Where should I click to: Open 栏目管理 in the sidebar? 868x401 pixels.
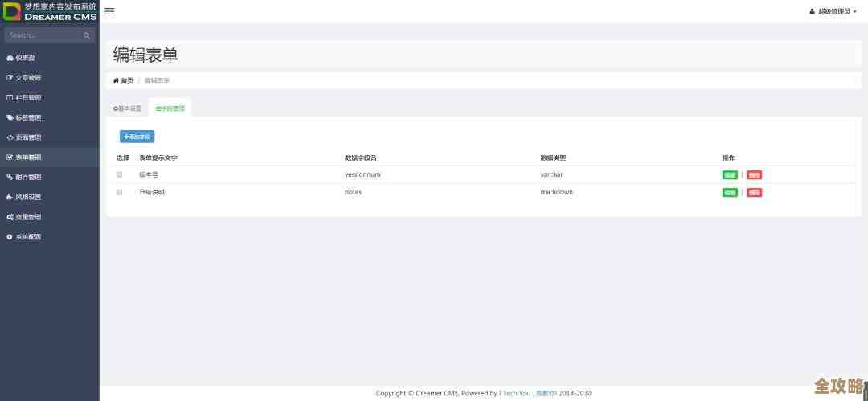click(x=27, y=97)
